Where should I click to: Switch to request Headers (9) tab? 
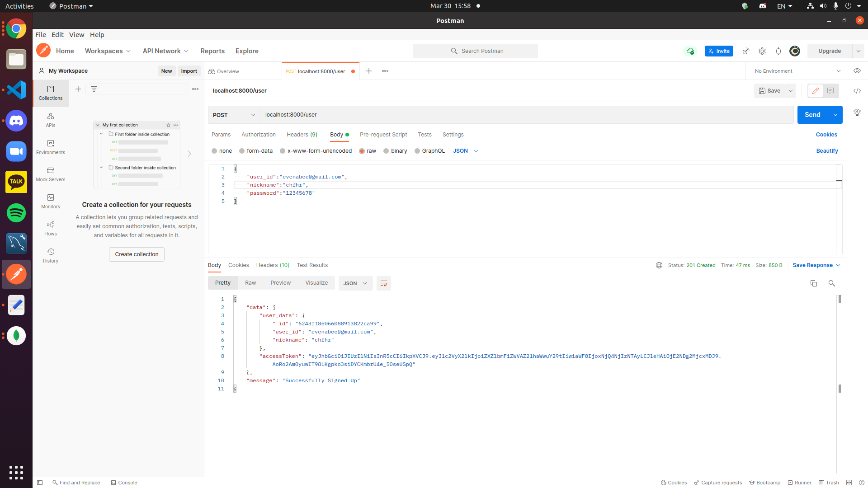tap(302, 135)
